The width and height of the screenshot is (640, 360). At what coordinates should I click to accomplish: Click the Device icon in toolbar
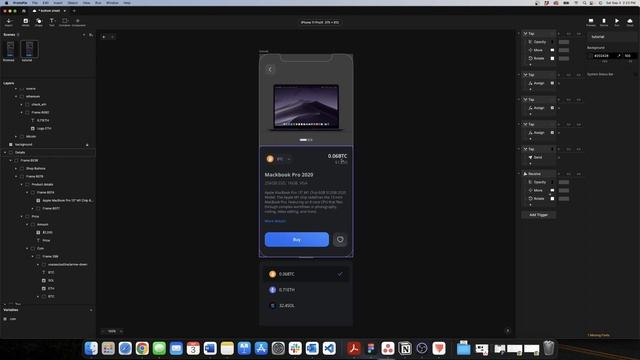coord(604,22)
